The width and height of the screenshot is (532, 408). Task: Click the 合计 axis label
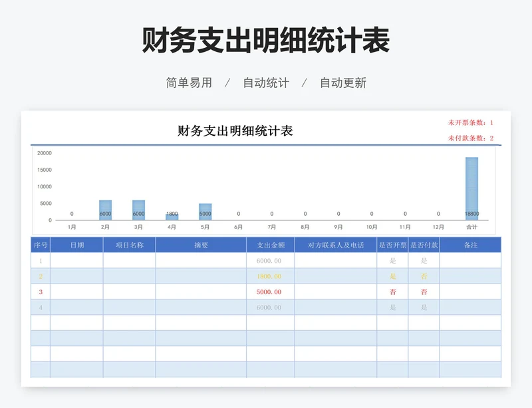(471, 227)
